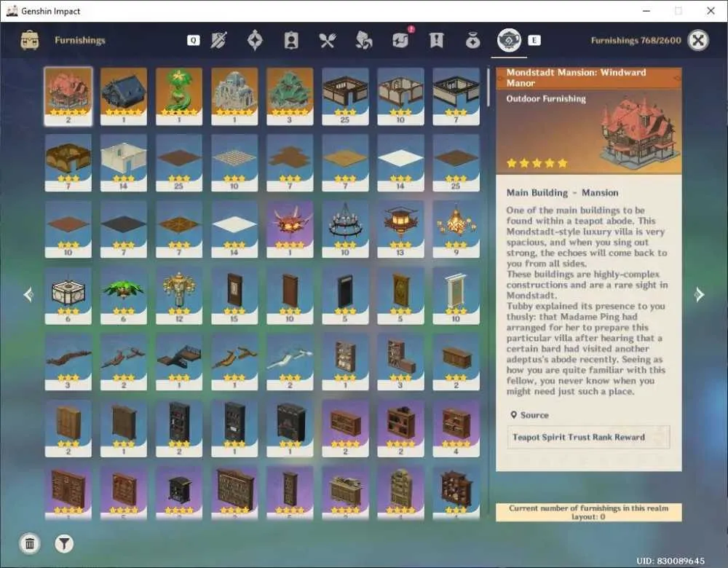The height and width of the screenshot is (568, 728).
Task: Click the E key shortcut hint
Action: point(534,40)
